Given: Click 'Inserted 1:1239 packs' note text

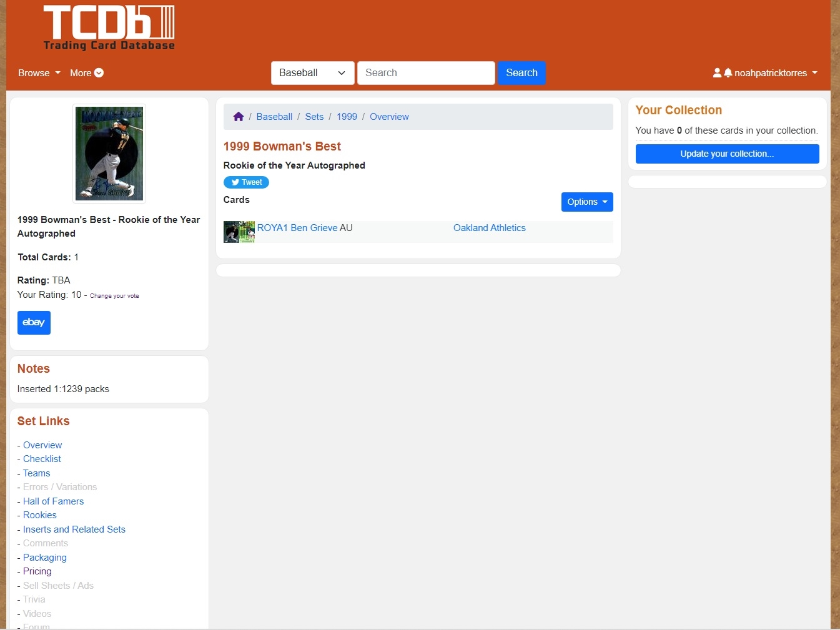Looking at the screenshot, I should coord(63,389).
